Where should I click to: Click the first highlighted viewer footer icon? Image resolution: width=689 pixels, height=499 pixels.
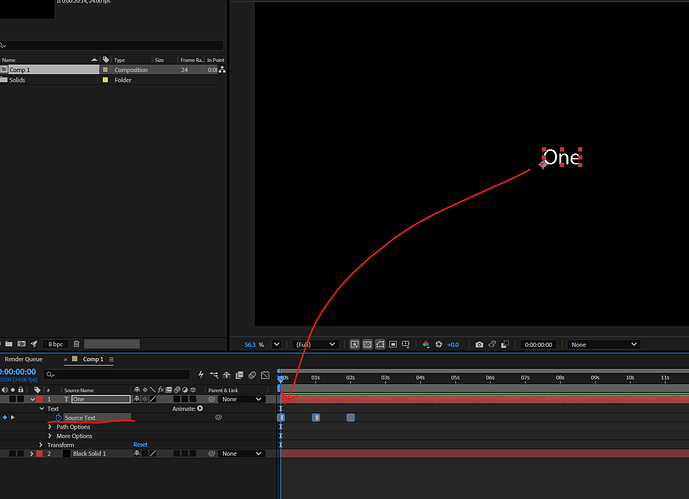[x=355, y=344]
